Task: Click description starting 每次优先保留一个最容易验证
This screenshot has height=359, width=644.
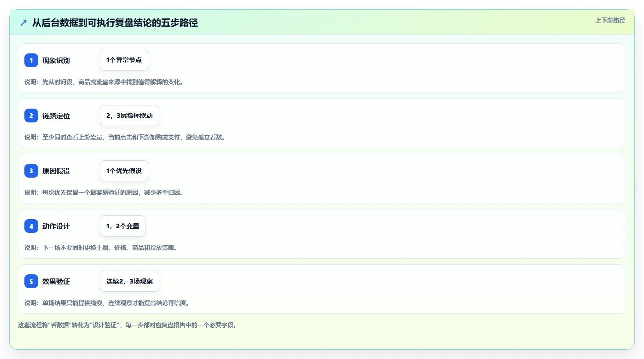Action: tap(104, 192)
